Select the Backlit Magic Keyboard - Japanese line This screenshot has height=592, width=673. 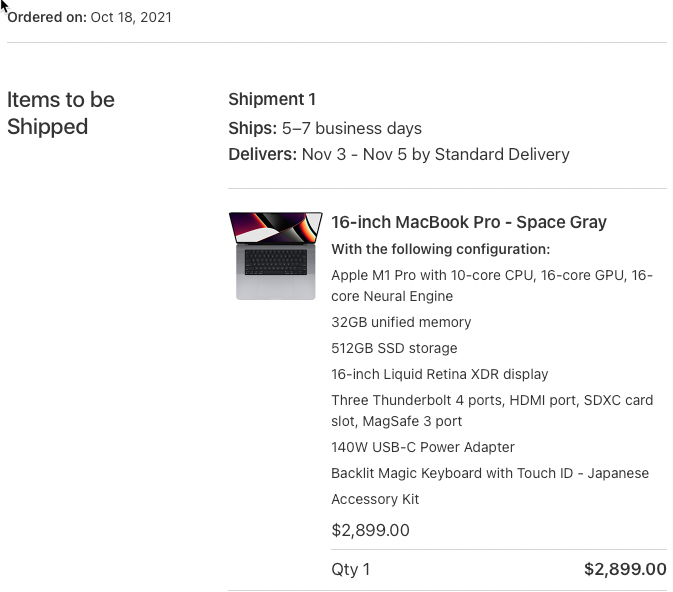(x=489, y=473)
